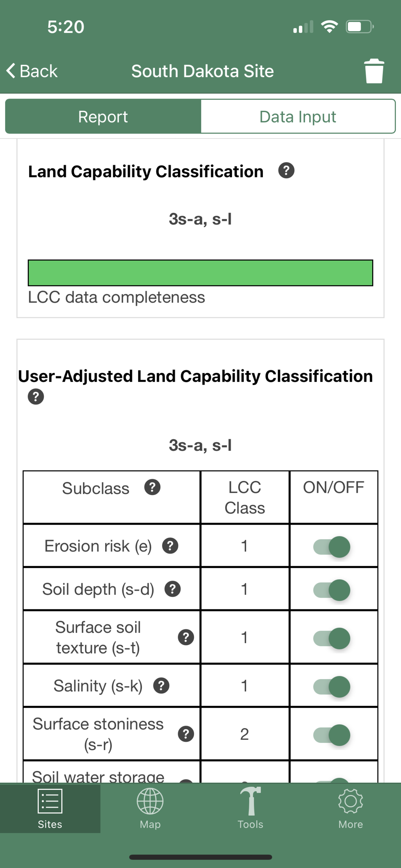Toggle Erosion risk (e) switch off
The height and width of the screenshot is (868, 401).
tap(332, 547)
